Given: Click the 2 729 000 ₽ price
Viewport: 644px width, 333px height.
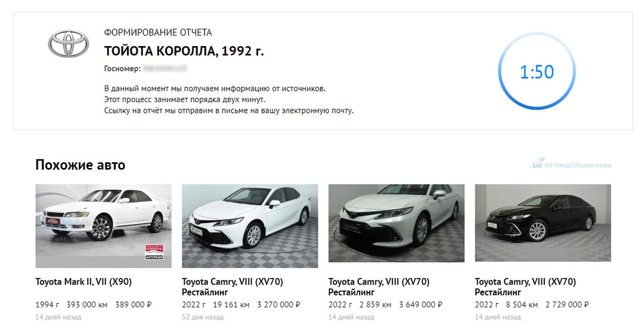Looking at the screenshot, I should (567, 305).
